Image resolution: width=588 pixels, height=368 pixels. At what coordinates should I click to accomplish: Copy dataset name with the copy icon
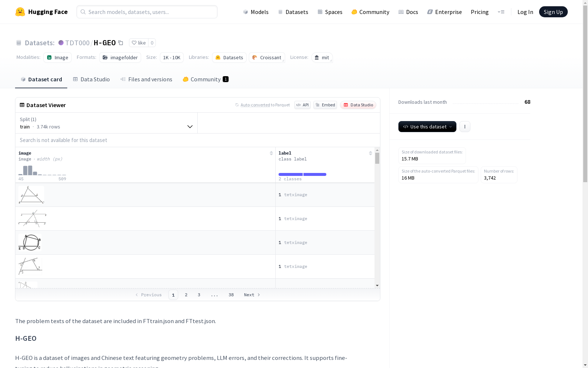point(121,43)
